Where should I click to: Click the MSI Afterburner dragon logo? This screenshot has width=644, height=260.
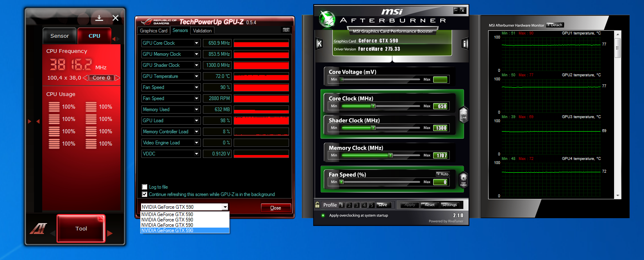[327, 19]
